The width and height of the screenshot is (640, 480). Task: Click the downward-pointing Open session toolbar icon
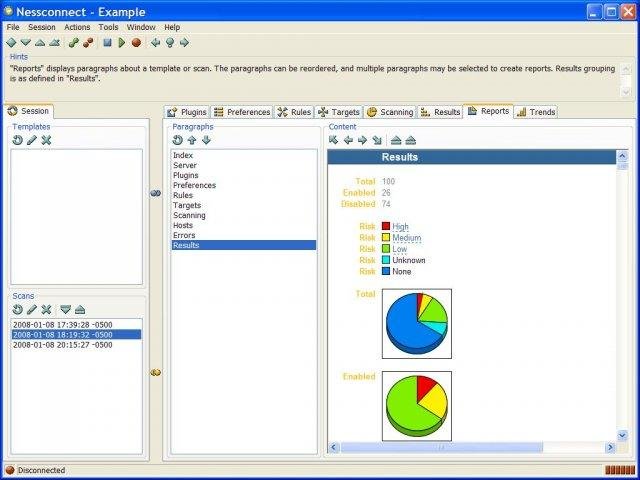26,42
